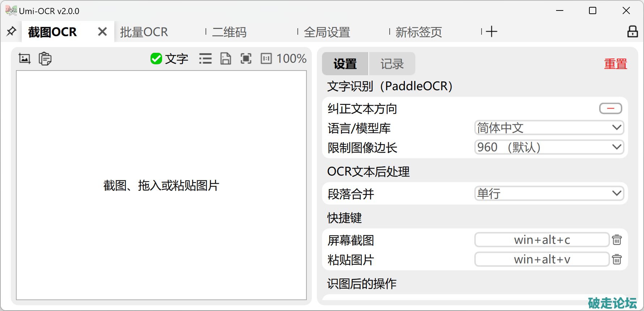Open the 语言/模型库 dropdown
Image resolution: width=644 pixels, height=311 pixels.
pyautogui.click(x=549, y=128)
